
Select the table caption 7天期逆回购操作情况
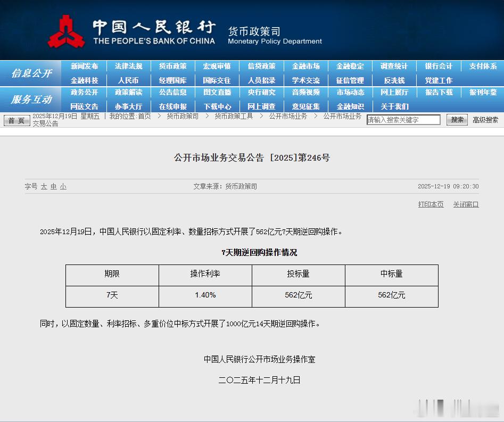tap(259, 253)
